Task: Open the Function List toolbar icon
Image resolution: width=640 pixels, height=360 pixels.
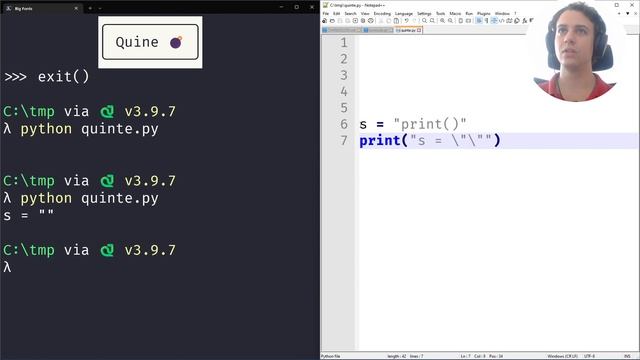Action: click(x=524, y=21)
